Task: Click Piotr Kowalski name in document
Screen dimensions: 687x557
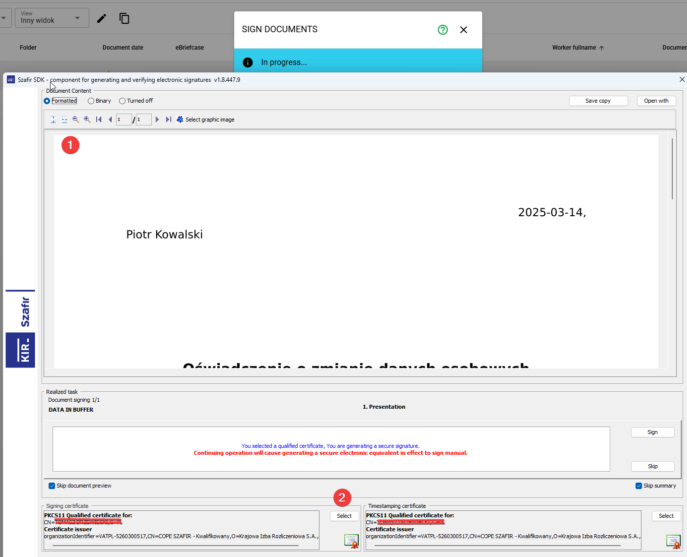Action: (x=164, y=234)
